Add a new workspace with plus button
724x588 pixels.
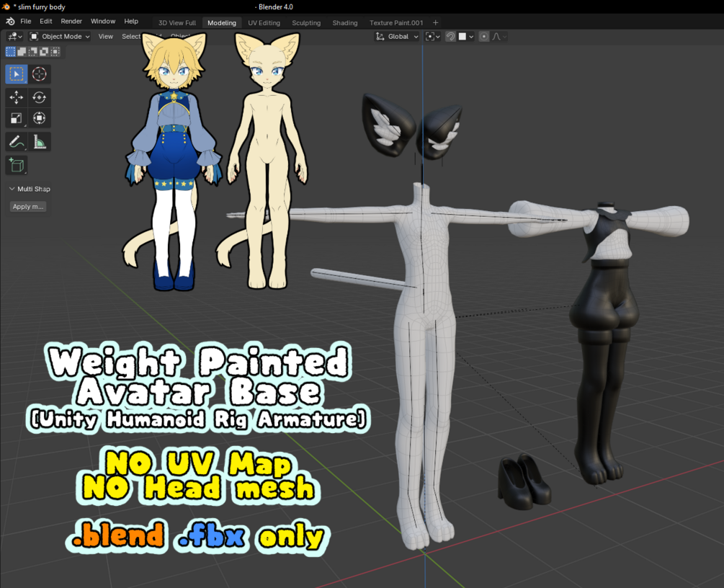pyautogui.click(x=435, y=22)
